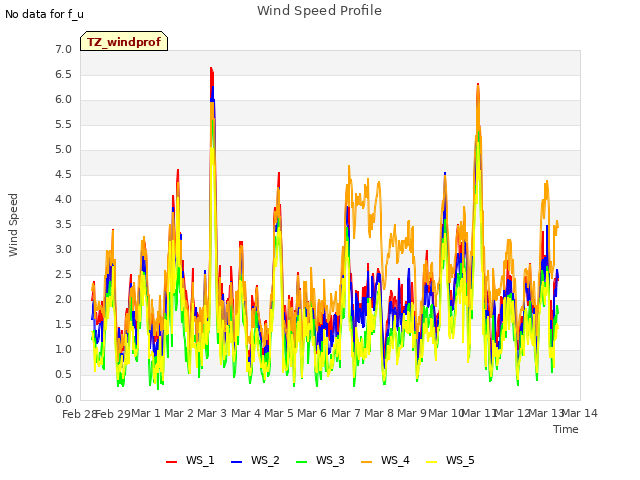Click the 5.0 y-axis tick label
Screen dimensions: 640x480
(x=63, y=150)
